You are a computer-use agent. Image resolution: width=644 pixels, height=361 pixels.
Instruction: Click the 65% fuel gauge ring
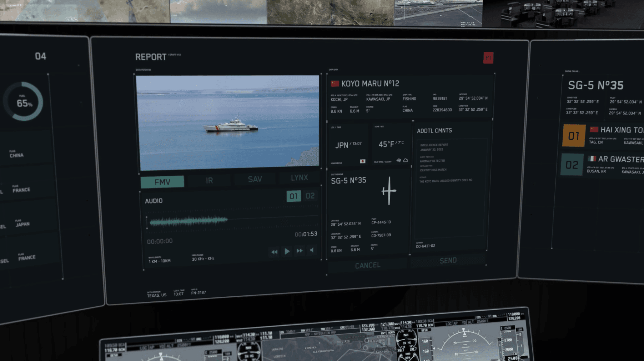(x=24, y=102)
